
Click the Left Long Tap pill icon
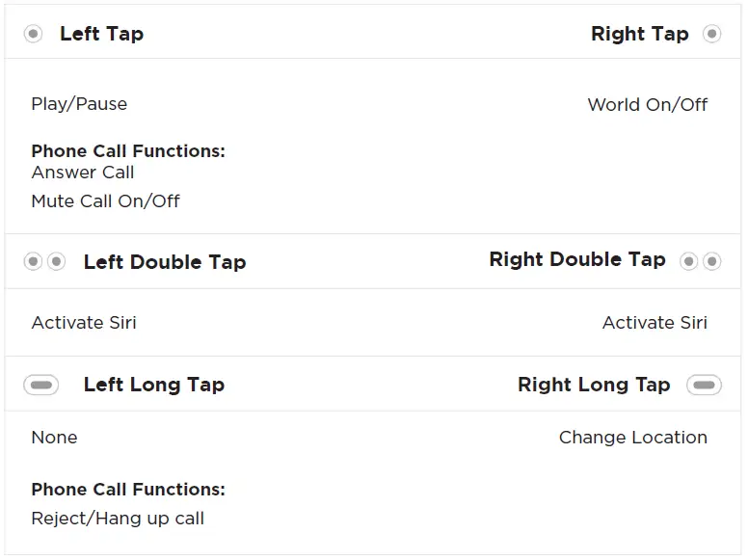(40, 385)
